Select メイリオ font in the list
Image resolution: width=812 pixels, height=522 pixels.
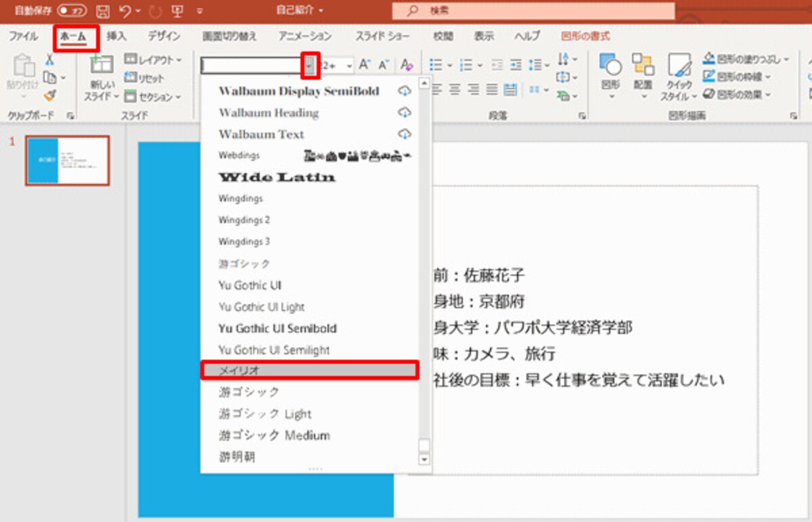pyautogui.click(x=310, y=370)
